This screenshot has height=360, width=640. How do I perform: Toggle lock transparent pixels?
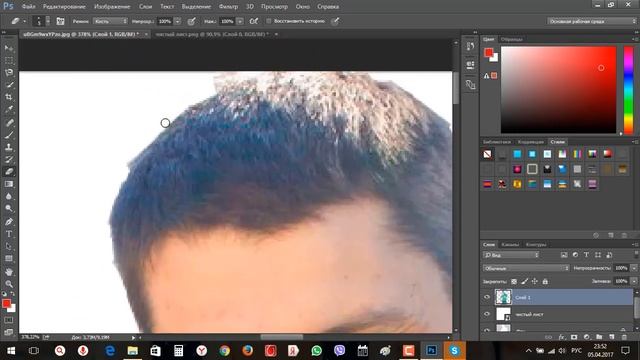[x=514, y=282]
